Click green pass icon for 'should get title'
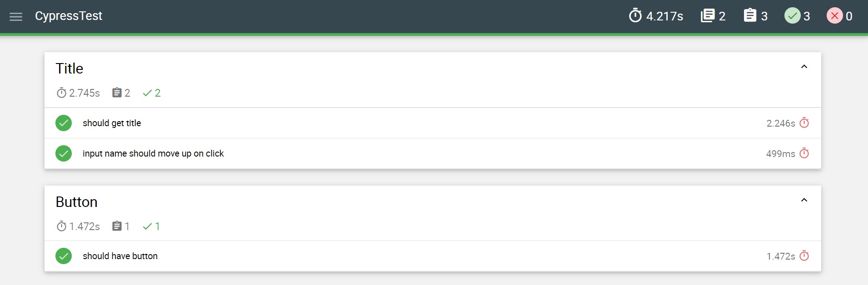868x285 pixels. click(x=64, y=123)
